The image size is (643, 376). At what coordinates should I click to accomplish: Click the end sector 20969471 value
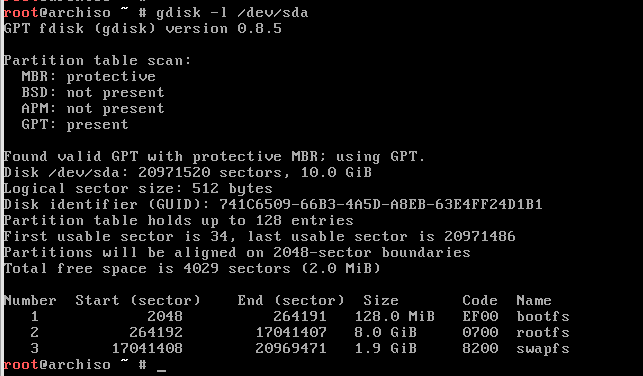click(x=291, y=348)
